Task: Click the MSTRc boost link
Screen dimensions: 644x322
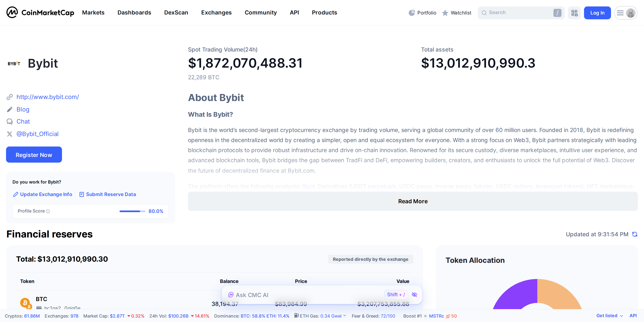Action: point(437,316)
